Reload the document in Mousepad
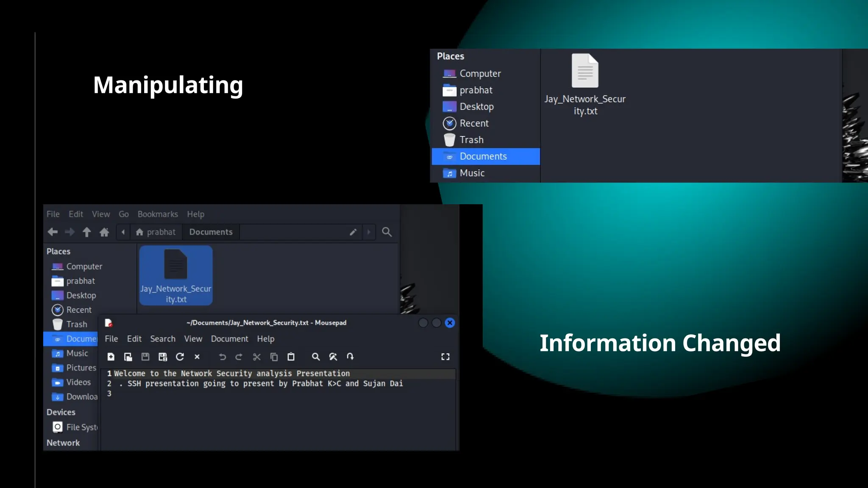The width and height of the screenshot is (868, 488). pyautogui.click(x=180, y=357)
